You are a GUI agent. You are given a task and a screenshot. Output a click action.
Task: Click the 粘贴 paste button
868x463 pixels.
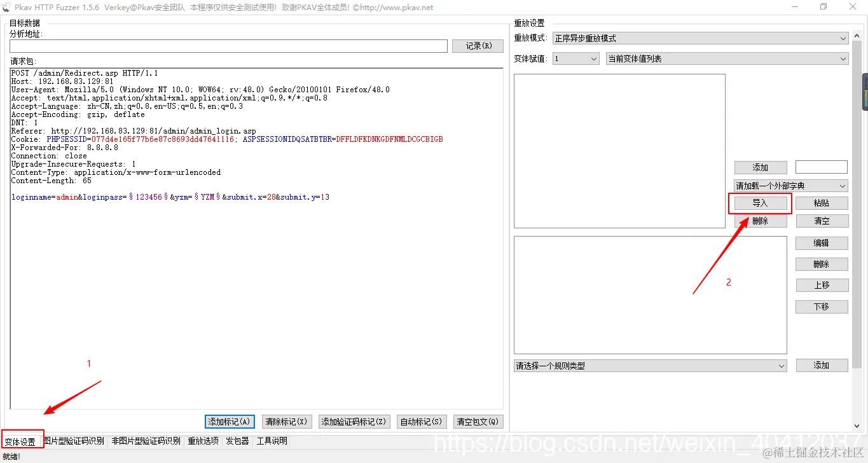(822, 203)
